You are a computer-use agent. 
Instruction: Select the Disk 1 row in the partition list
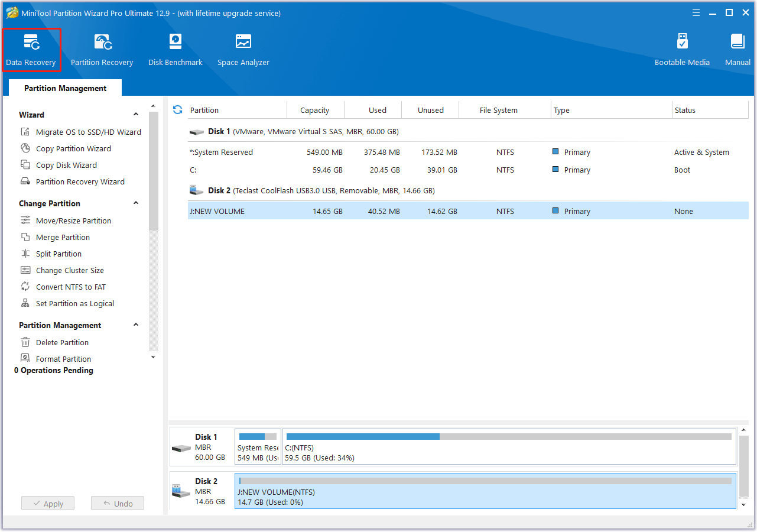pyautogui.click(x=468, y=132)
